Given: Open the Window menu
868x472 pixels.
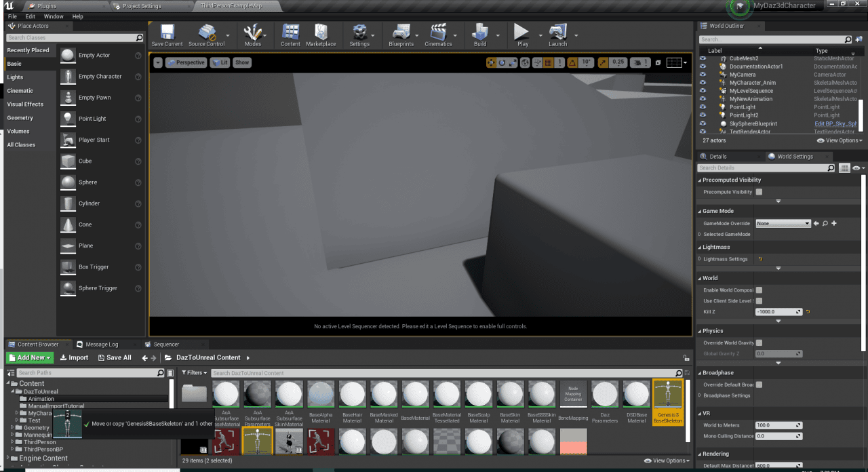Looking at the screenshot, I should coord(54,16).
